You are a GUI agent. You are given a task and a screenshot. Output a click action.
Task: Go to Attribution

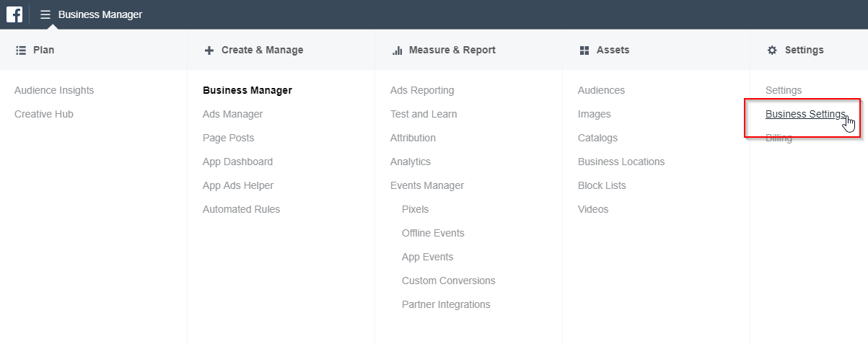(x=413, y=138)
